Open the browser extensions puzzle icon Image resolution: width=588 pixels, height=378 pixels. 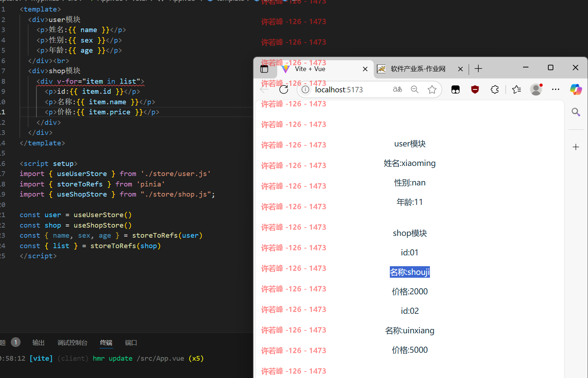coord(495,89)
